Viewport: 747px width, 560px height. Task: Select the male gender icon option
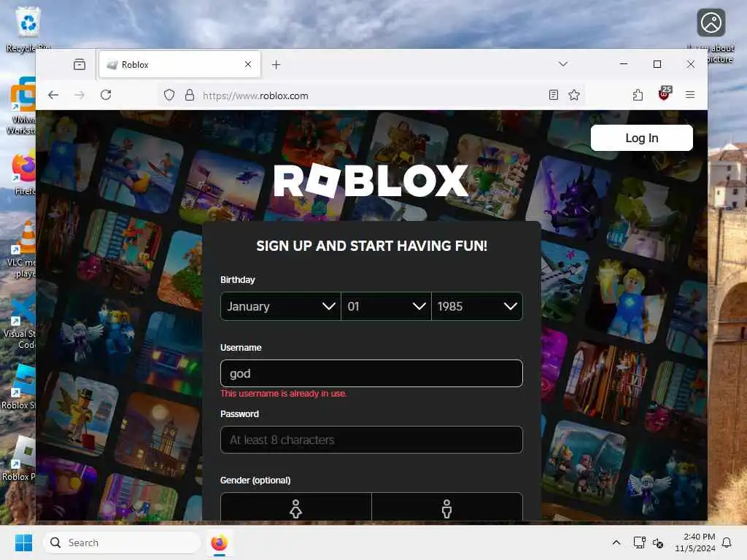(447, 508)
